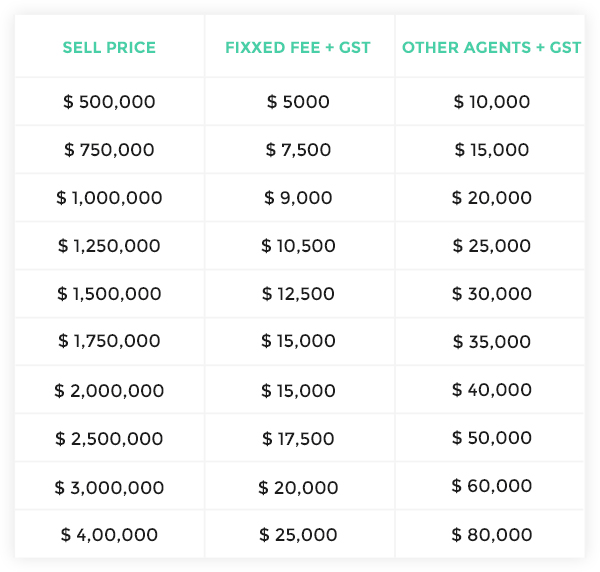Click the $ 1,250,000 sell price cell
Viewport: 600px width, 572px height.
[109, 246]
